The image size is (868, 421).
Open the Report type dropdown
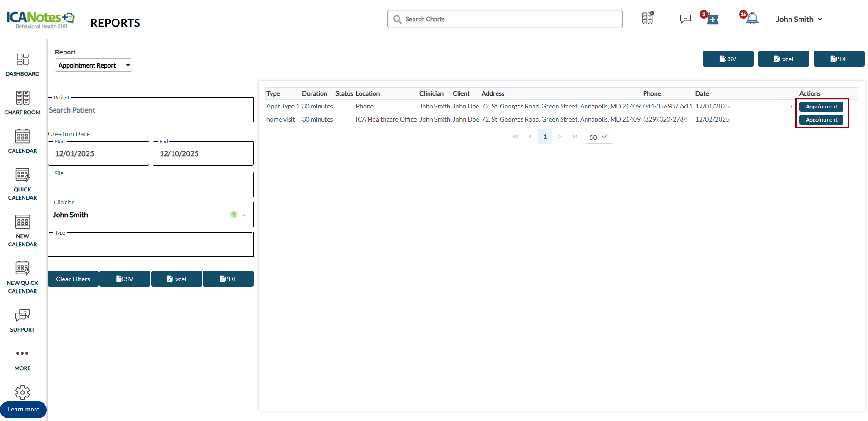94,65
